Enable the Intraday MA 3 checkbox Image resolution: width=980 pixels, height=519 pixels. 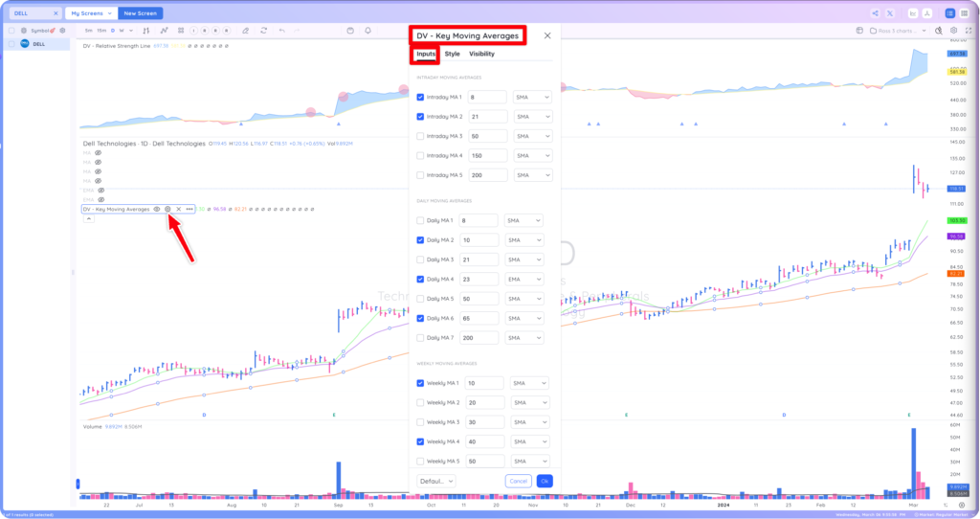click(x=420, y=136)
